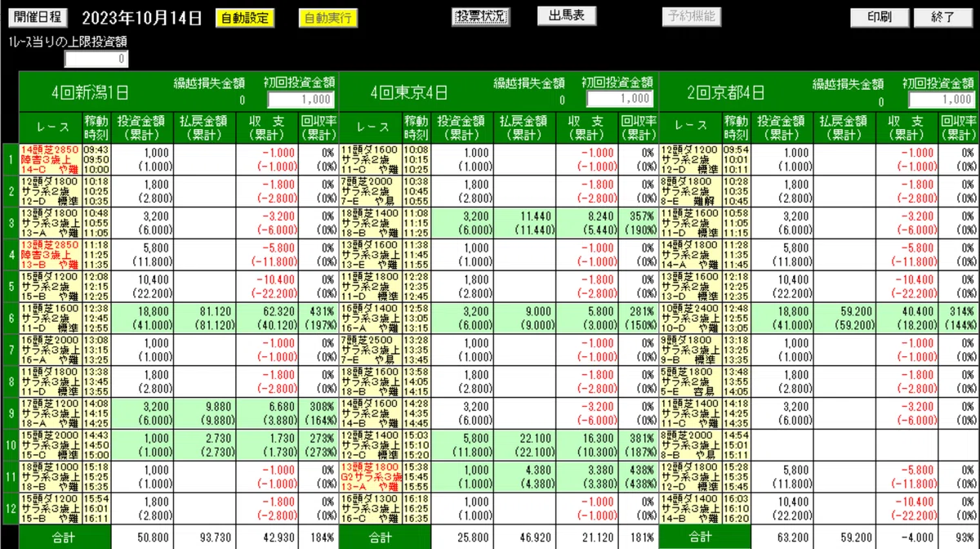Click the Tokyo total recovery 181%
Viewport: 980px width, 549px height.
pyautogui.click(x=638, y=537)
